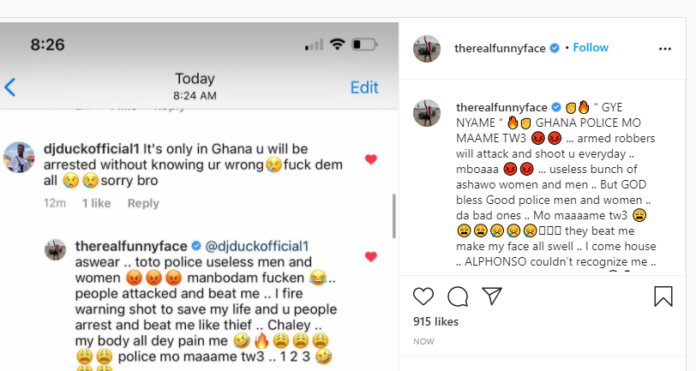View the 1 like on comment
Viewport: 696px width, 371px height.
coord(96,203)
